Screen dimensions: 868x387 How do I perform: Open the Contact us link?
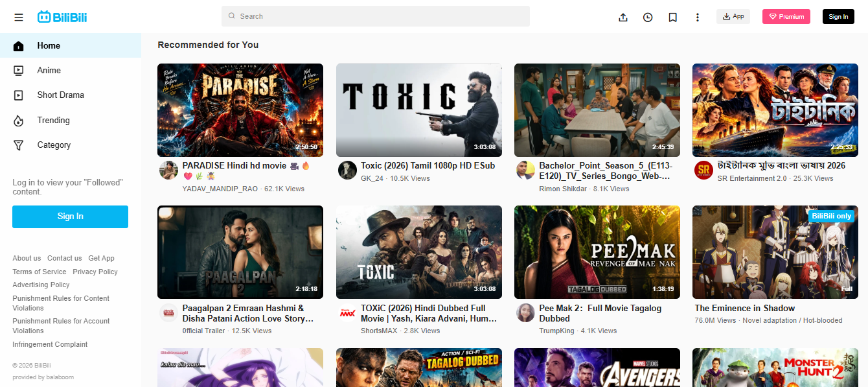(x=65, y=258)
